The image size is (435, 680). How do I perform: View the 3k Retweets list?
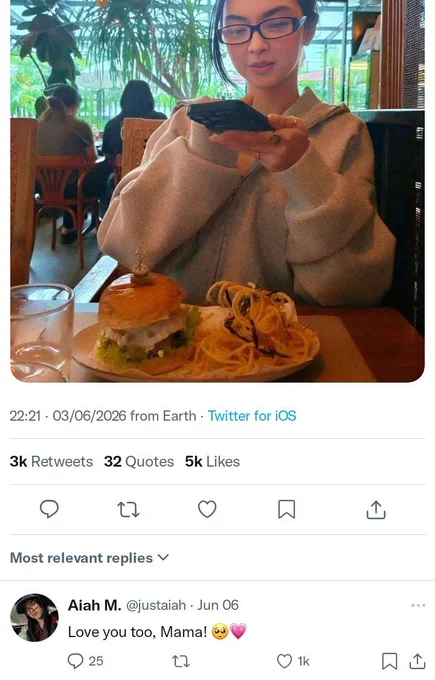pos(51,461)
